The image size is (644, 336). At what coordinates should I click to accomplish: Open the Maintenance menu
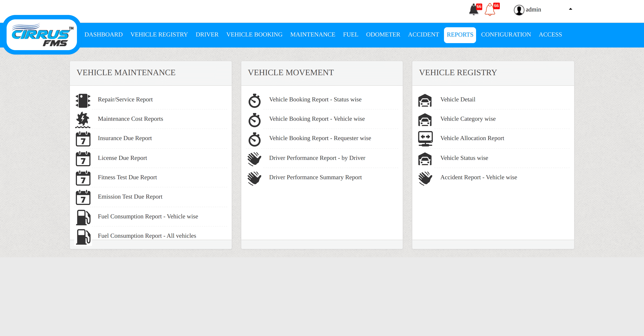coord(313,35)
